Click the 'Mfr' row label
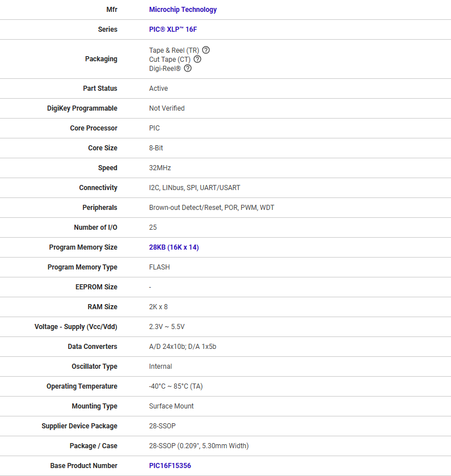 click(x=112, y=10)
